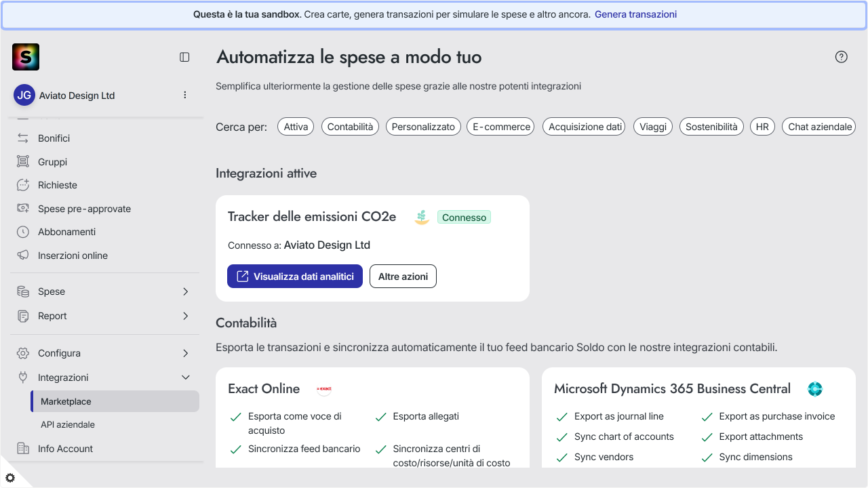The height and width of the screenshot is (488, 868).
Task: Filter integrations by E-commerce
Action: pos(501,127)
